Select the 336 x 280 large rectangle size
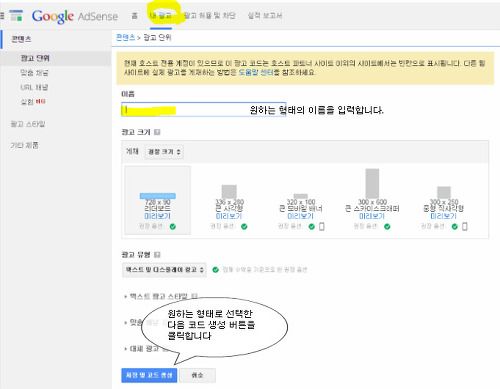 pos(229,200)
